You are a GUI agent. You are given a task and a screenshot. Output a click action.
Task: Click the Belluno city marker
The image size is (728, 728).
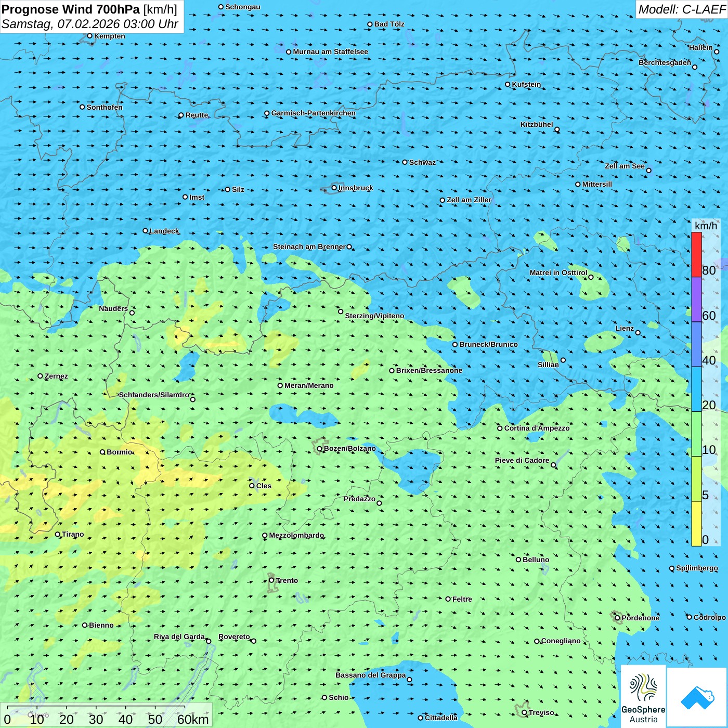518,560
